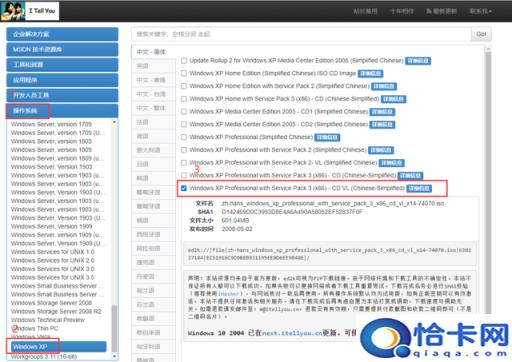The image size is (512, 362).
Task: Click the ed2k download link text box
Action: point(330,254)
